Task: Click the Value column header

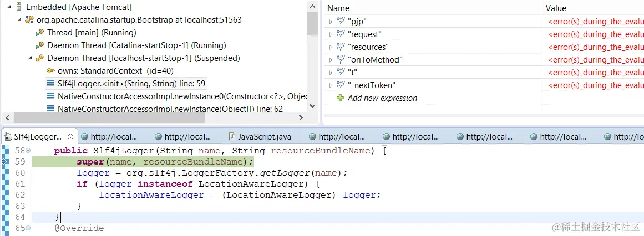Action: click(x=556, y=8)
